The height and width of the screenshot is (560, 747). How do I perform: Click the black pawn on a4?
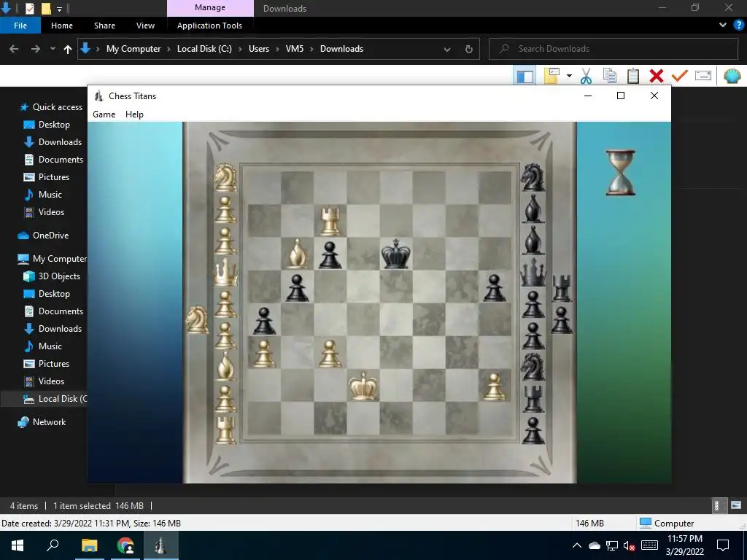[264, 320]
